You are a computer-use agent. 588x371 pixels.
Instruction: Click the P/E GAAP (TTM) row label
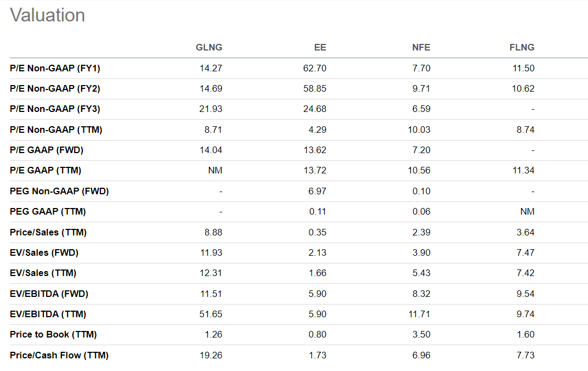pyautogui.click(x=46, y=170)
